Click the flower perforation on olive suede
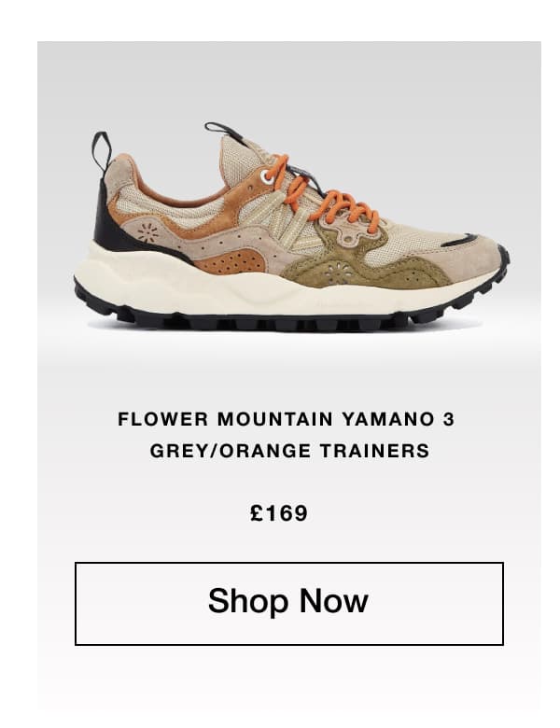Screen dimensions: 560x728 pyautogui.click(x=338, y=273)
